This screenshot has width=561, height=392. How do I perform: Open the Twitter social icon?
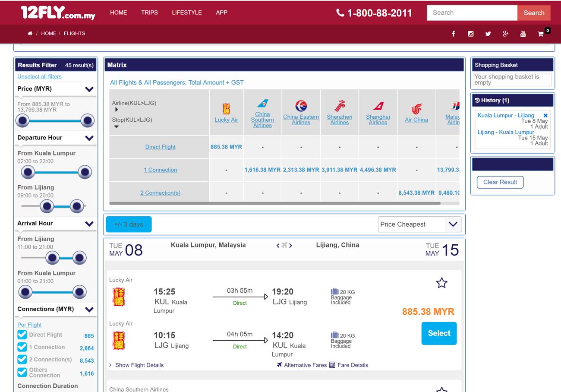[x=488, y=34]
